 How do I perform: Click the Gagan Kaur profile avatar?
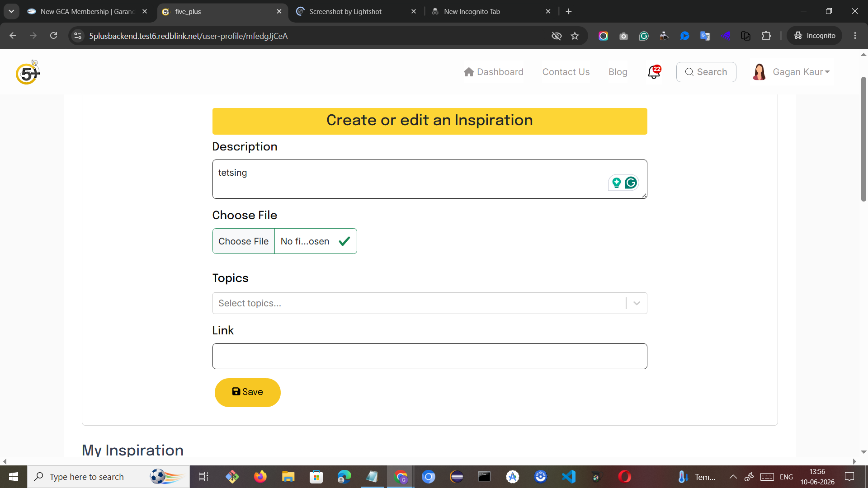pos(759,72)
